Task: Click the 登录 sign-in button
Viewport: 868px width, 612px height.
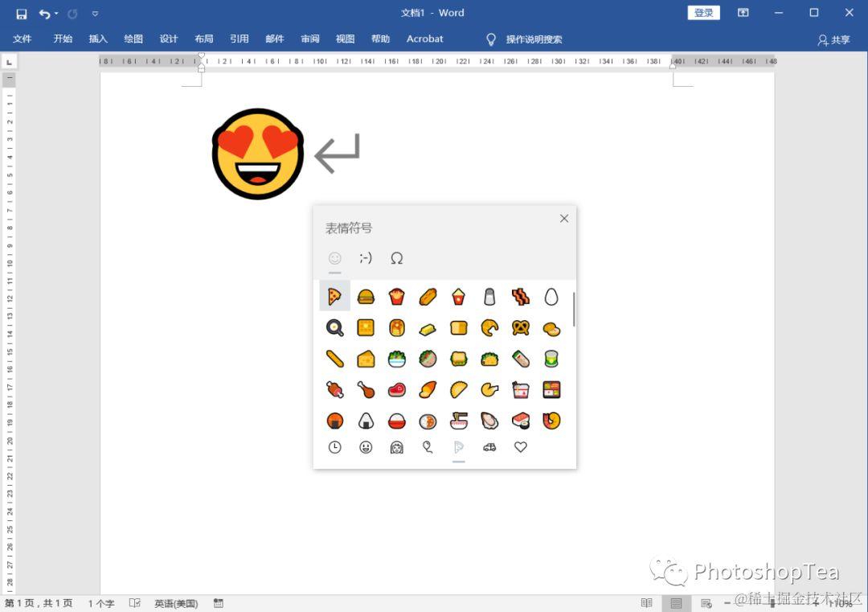Action: [703, 13]
